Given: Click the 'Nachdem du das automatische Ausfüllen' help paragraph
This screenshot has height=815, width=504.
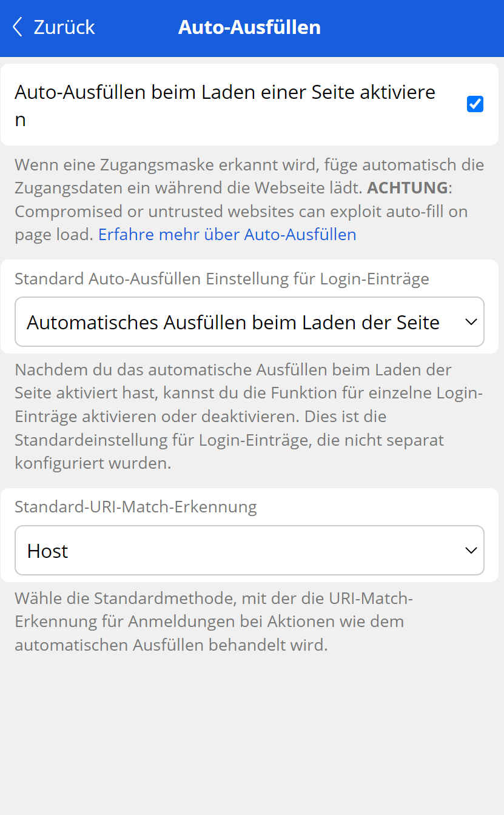Looking at the screenshot, I should coord(249,417).
